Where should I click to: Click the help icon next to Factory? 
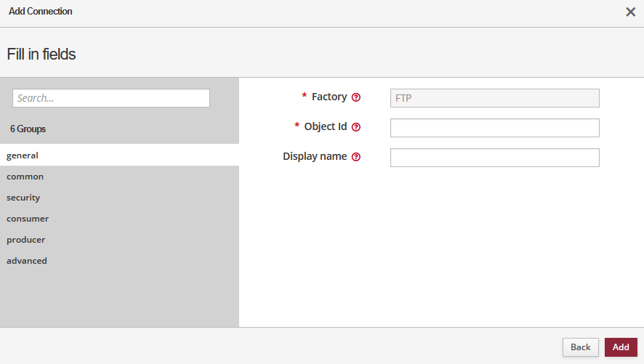point(356,97)
